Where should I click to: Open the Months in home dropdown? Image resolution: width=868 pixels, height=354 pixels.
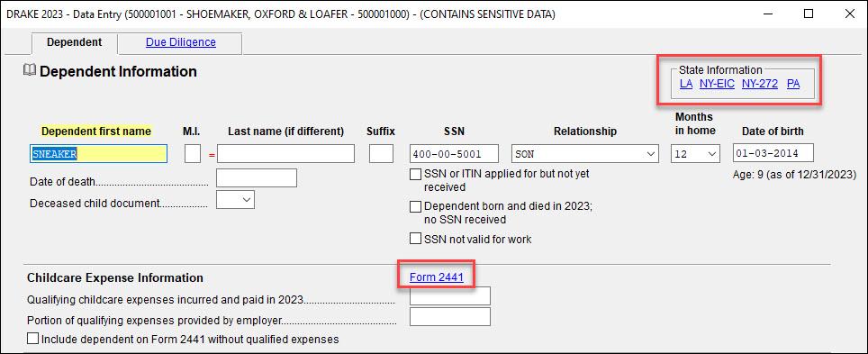[695, 153]
